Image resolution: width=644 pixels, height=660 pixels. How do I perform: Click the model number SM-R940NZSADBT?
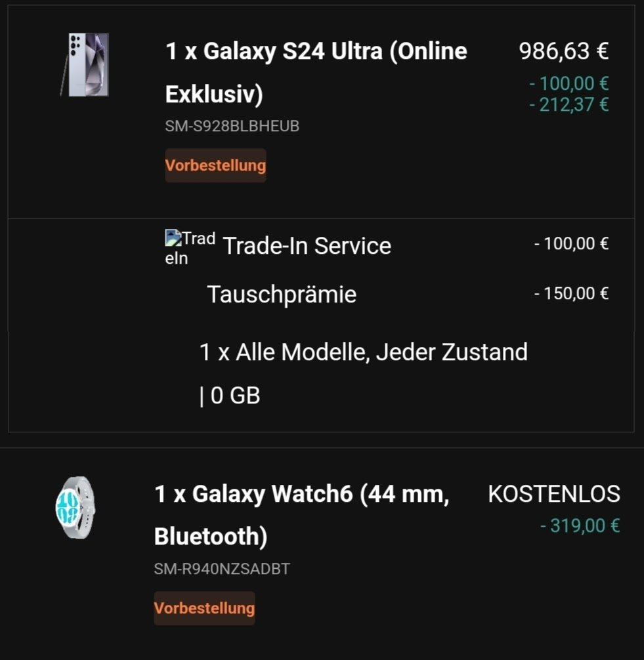[x=222, y=569]
